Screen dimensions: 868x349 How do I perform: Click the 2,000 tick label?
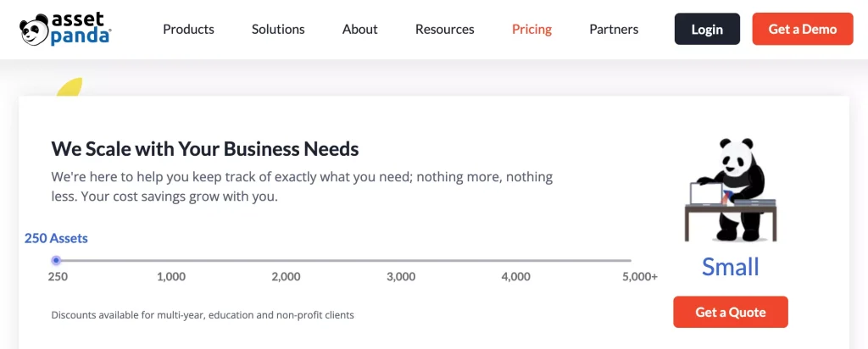coord(287,276)
